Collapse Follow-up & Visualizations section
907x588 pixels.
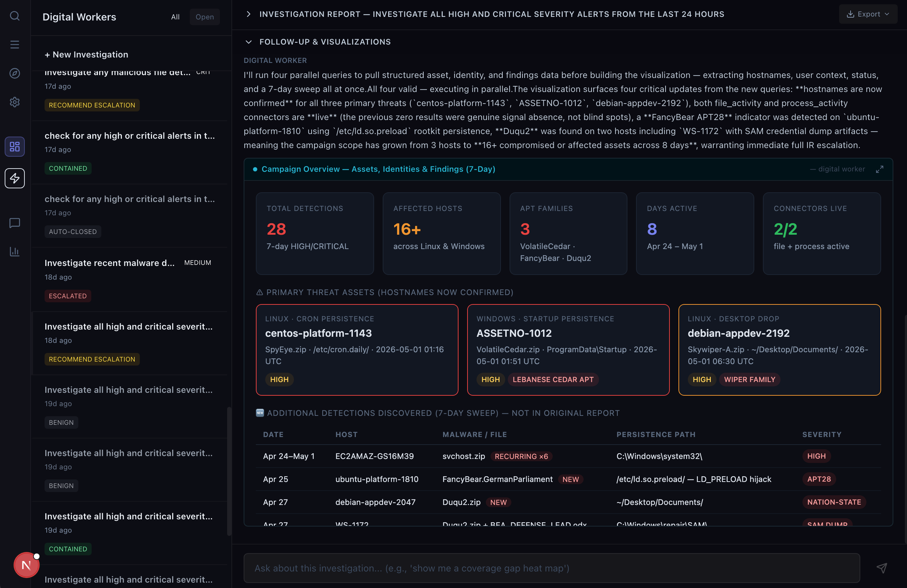tap(248, 42)
